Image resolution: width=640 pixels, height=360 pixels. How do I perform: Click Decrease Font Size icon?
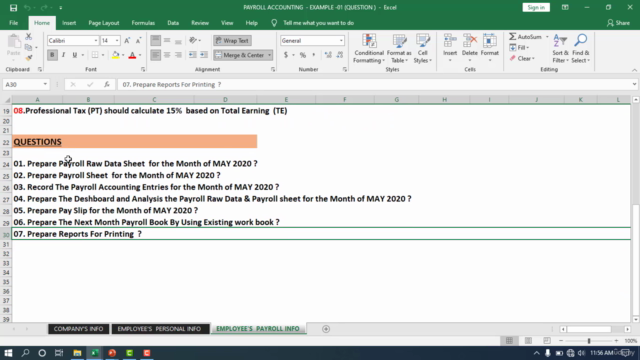coord(138,40)
